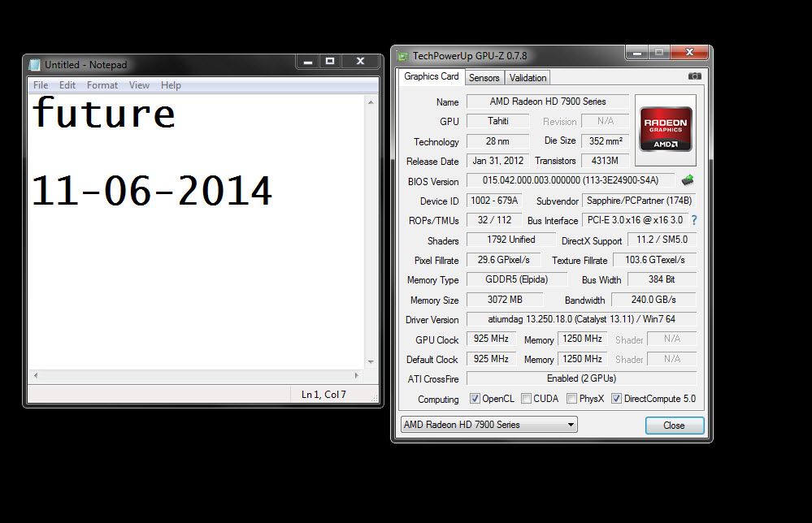This screenshot has width=812, height=523.
Task: Click the ROPs/TMUs field '32 / 112'
Action: tap(494, 220)
